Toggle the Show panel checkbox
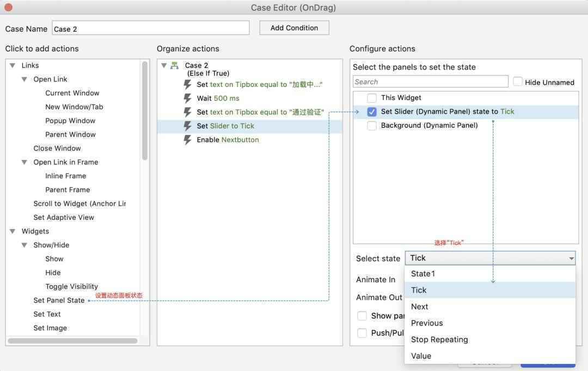This screenshot has height=371, width=588. click(x=362, y=316)
